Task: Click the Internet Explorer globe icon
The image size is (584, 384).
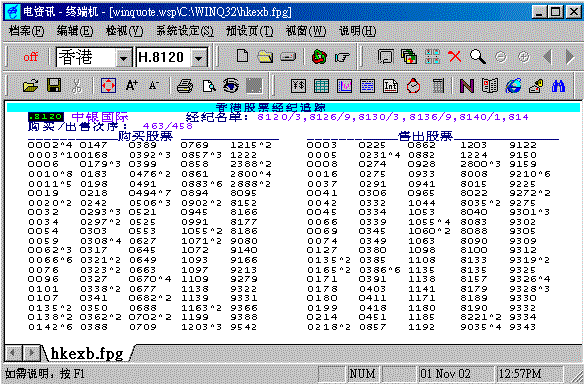Action: 513,86
